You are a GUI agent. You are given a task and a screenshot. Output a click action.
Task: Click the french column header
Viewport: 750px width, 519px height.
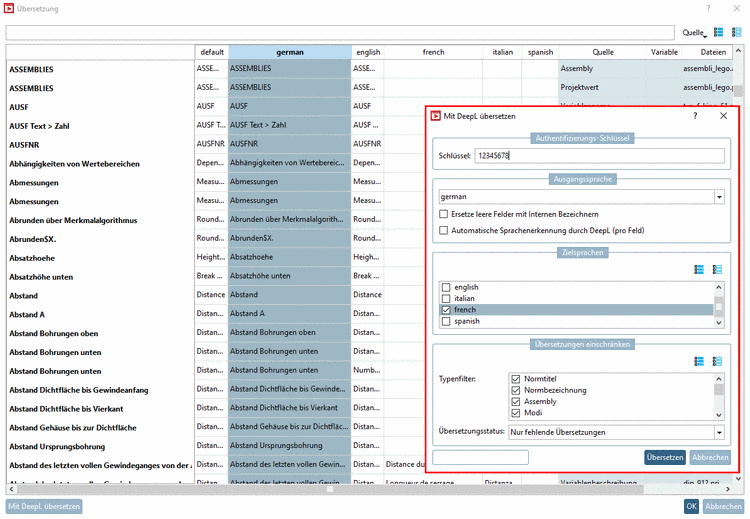pyautogui.click(x=433, y=52)
